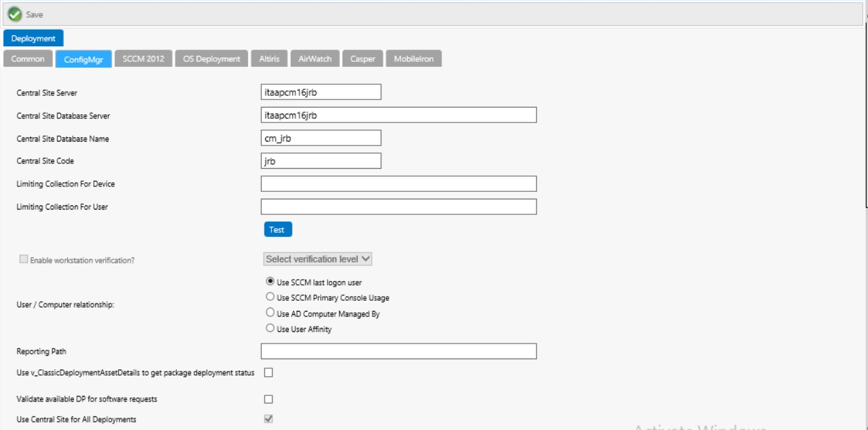Switch to the Casper tab
The height and width of the screenshot is (430, 868).
(363, 59)
